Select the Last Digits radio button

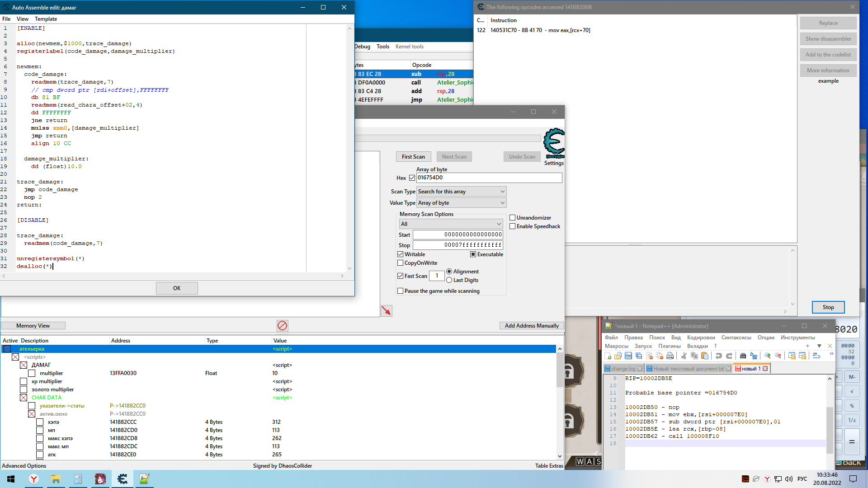pos(449,280)
